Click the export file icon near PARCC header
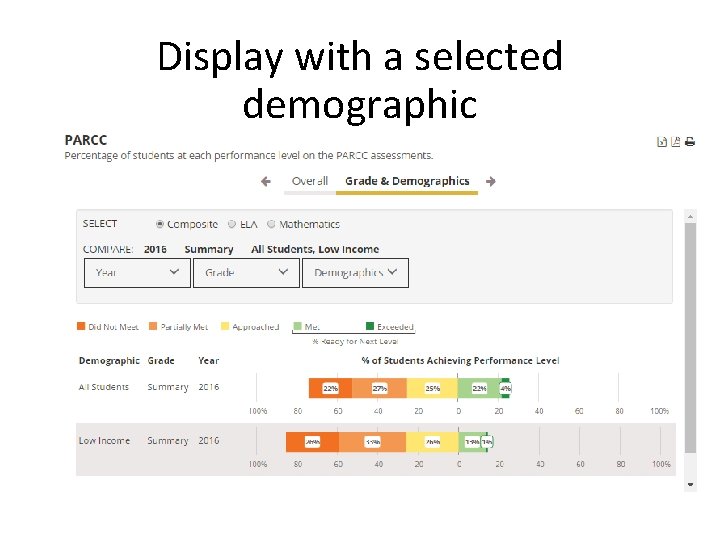 (x=662, y=142)
